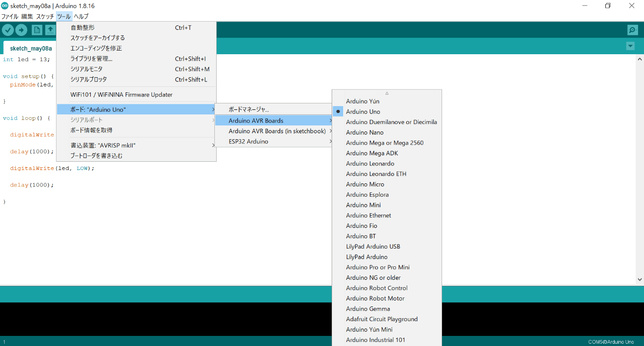644x346 pixels.
Task: Open シリアルプロッタ menu entry
Action: [x=136, y=79]
